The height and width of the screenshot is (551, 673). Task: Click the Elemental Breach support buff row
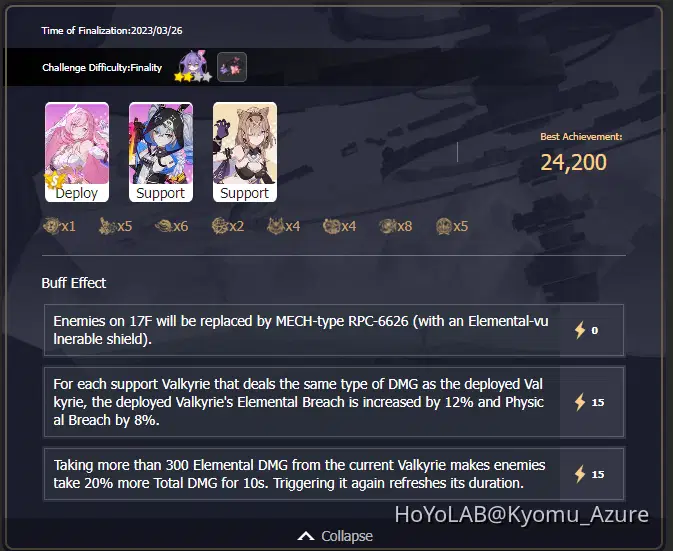click(x=334, y=402)
